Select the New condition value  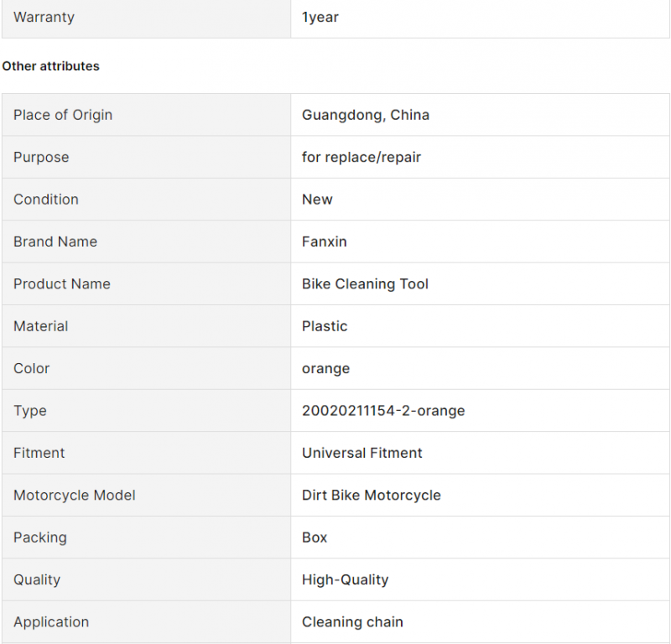click(317, 200)
